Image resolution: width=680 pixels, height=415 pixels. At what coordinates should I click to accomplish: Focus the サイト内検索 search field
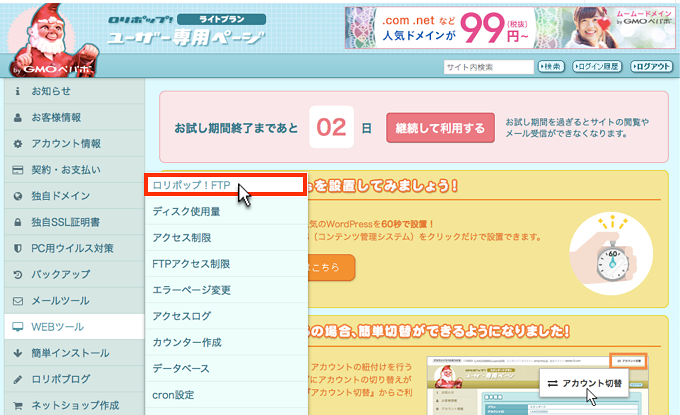pyautogui.click(x=488, y=67)
